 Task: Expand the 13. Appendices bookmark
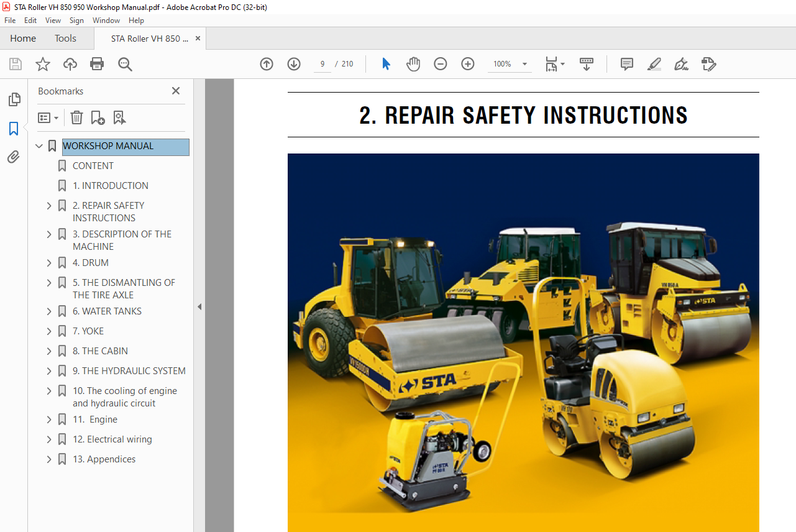[x=49, y=459]
